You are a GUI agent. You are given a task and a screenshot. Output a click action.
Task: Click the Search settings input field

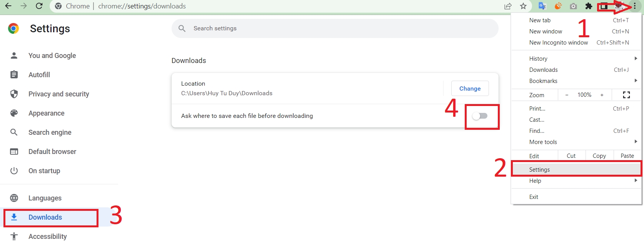click(x=335, y=28)
